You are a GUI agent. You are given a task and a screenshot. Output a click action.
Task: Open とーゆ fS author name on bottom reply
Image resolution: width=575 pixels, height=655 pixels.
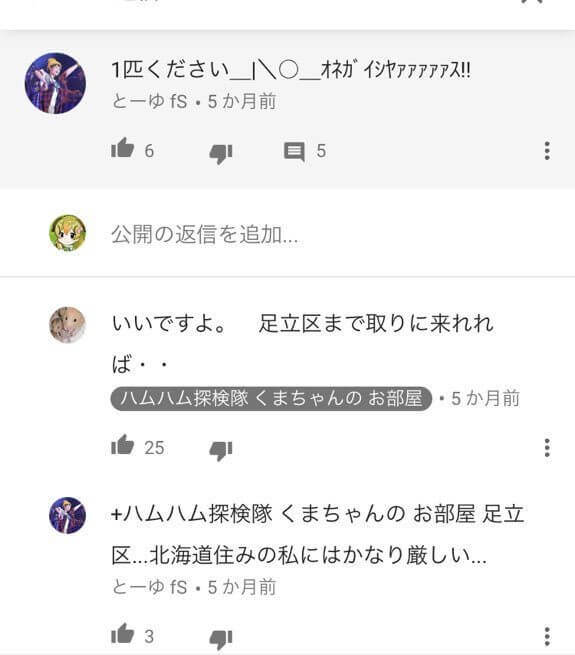tap(149, 587)
